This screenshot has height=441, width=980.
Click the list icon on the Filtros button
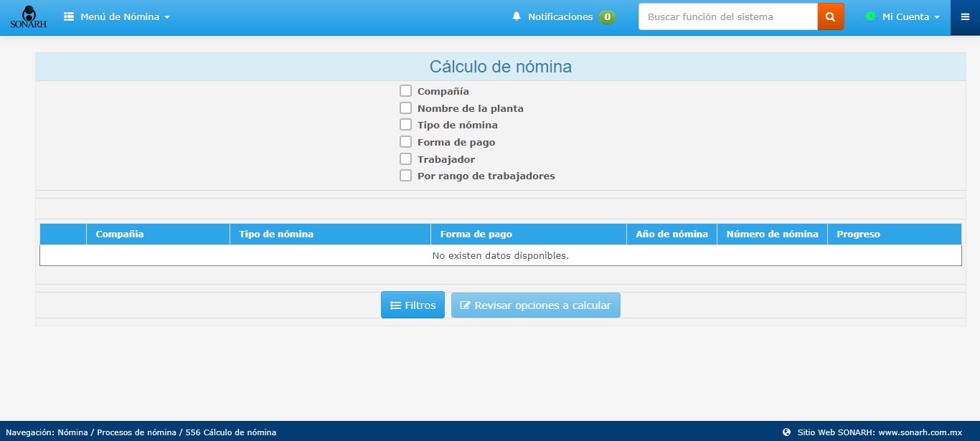(395, 305)
